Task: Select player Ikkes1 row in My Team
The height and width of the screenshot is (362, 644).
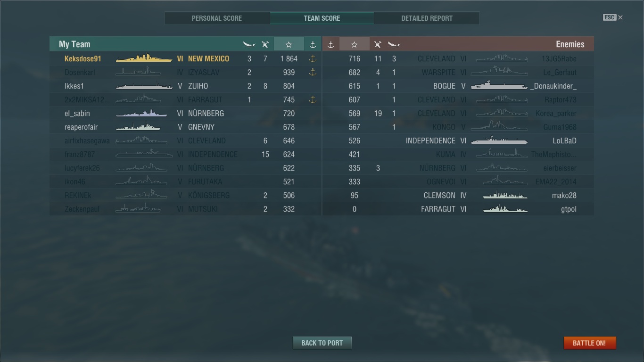Action: point(185,86)
